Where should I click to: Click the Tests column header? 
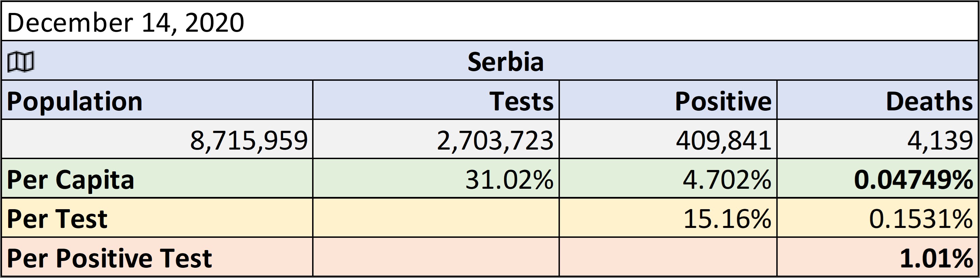436,100
